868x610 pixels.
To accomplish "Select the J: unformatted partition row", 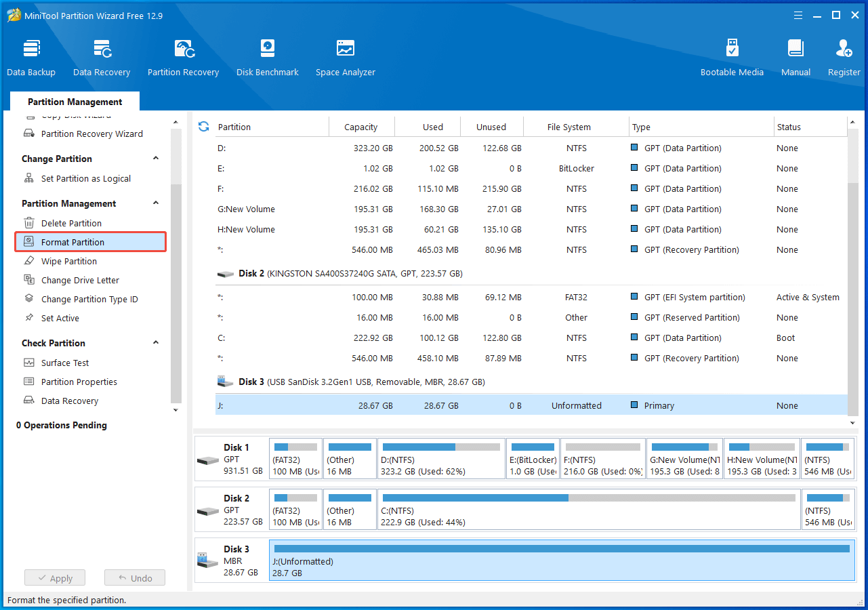I will click(x=474, y=405).
